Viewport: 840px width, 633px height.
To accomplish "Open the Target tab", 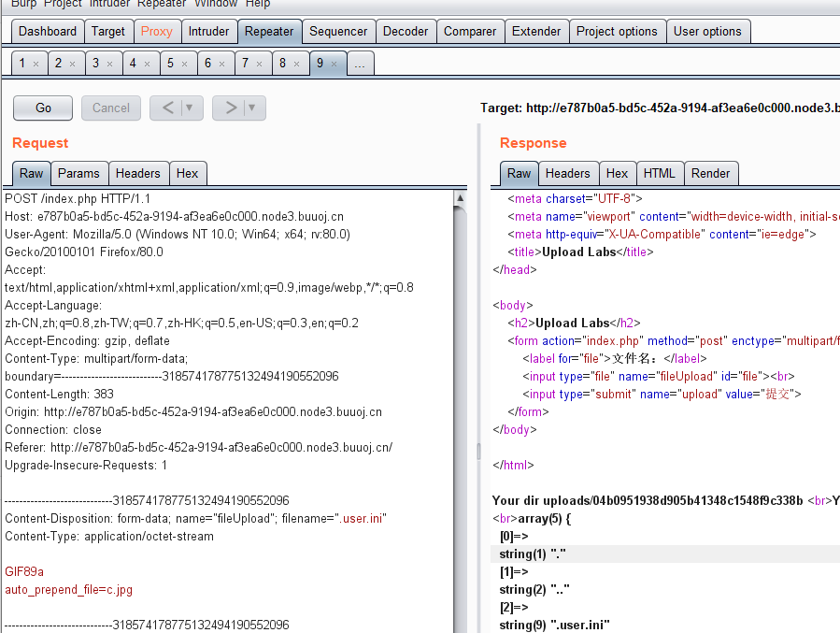I will [x=108, y=32].
